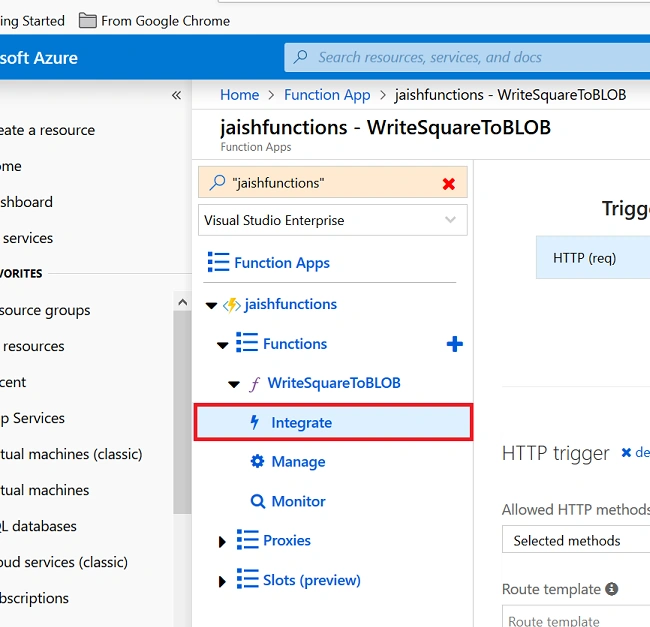Expand the Slots (preview) tree node
Screen dimensions: 650x627
[222, 581]
